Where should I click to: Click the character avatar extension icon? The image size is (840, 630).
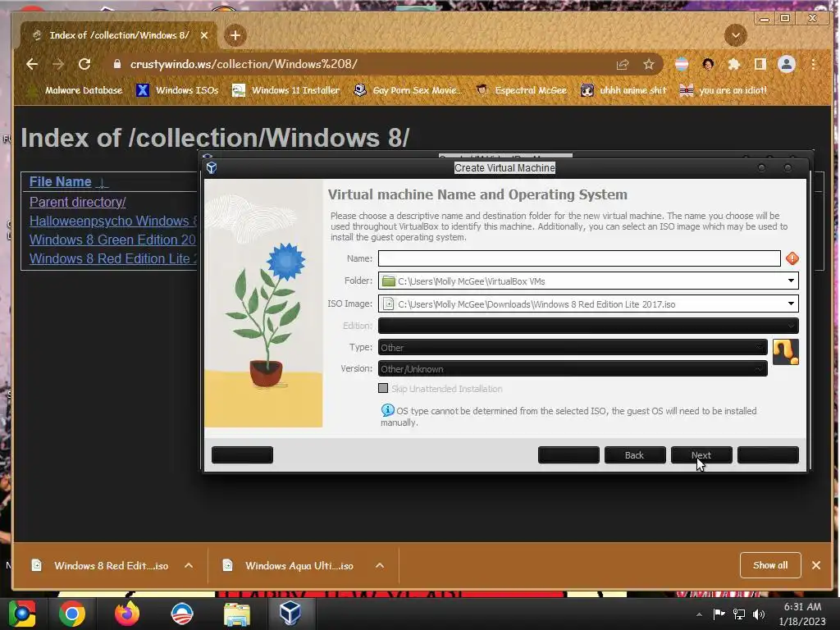click(x=708, y=64)
